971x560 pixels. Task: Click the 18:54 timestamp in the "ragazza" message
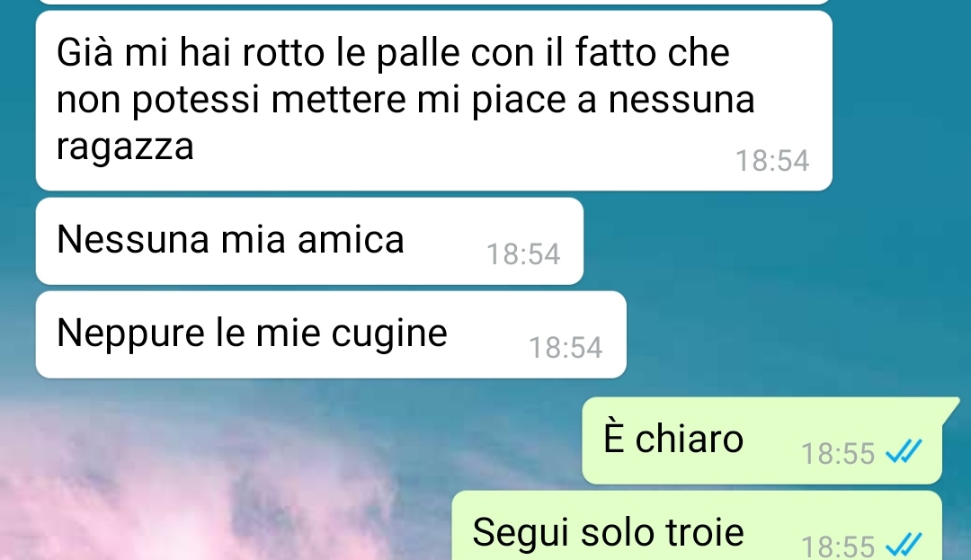772,161
